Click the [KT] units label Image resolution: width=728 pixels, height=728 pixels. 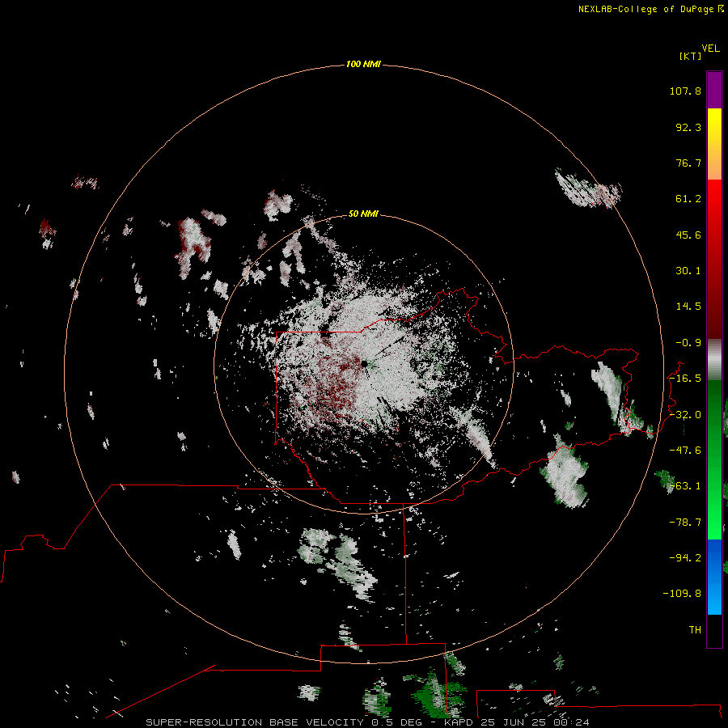pos(690,56)
